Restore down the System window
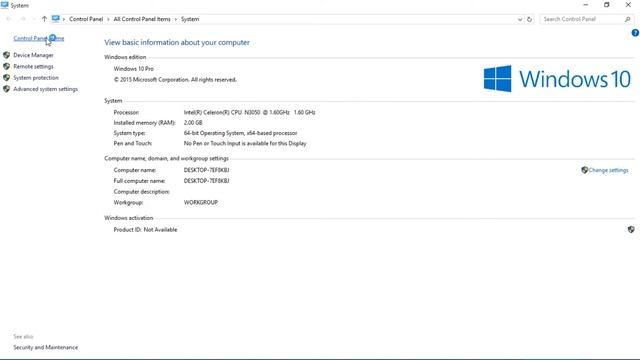The image size is (640, 360). [607, 5]
